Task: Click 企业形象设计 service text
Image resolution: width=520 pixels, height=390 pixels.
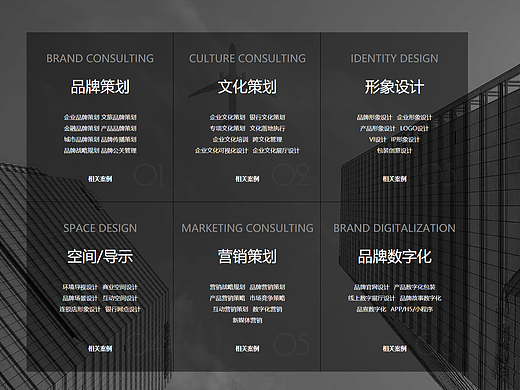Action: (414, 117)
